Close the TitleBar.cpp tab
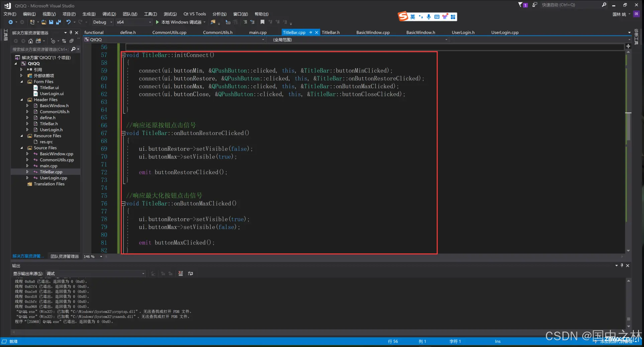 (317, 32)
